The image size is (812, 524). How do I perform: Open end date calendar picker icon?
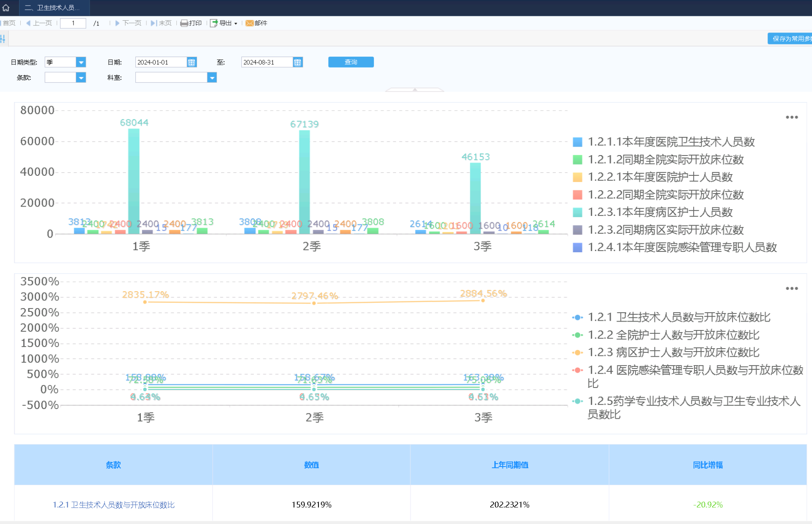point(298,63)
